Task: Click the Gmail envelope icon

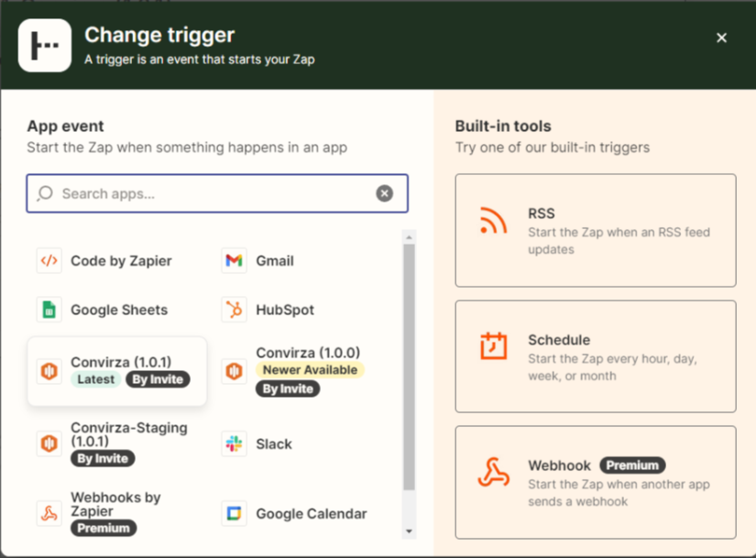Action: coord(234,261)
